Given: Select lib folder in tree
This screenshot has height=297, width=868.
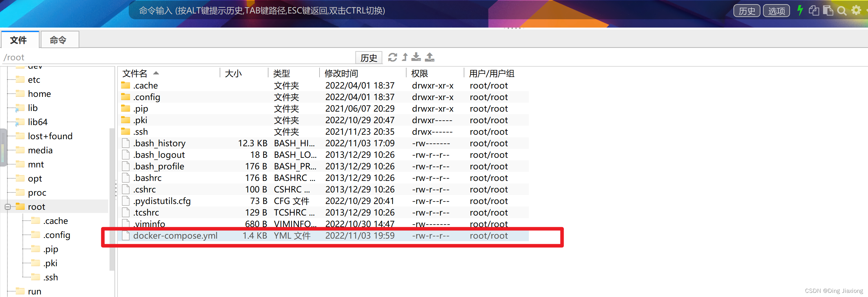Looking at the screenshot, I should tap(32, 108).
